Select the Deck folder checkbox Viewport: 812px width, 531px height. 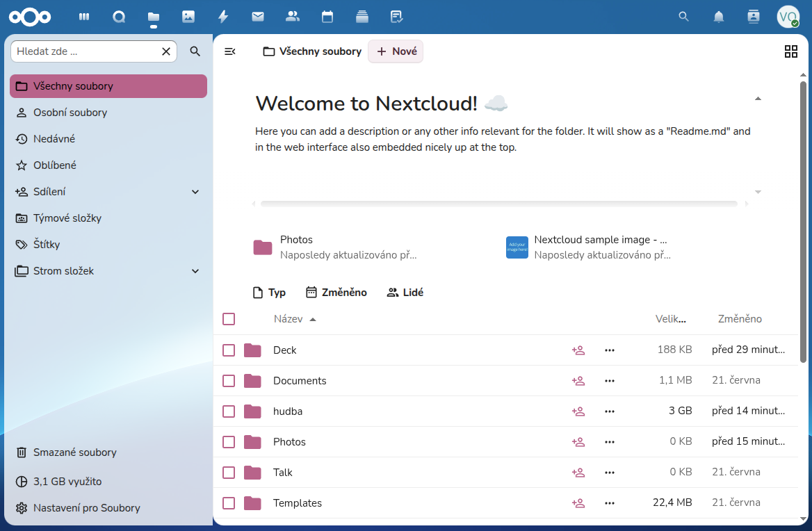click(229, 350)
